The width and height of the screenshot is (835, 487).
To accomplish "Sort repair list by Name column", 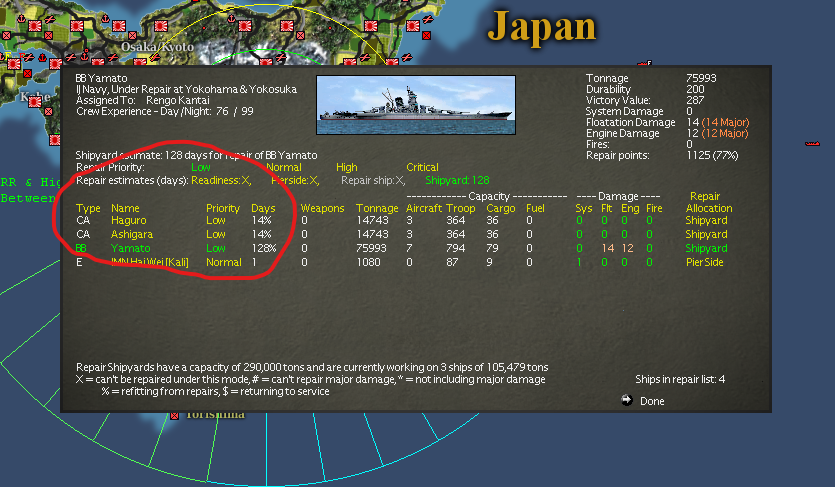I will [125, 208].
